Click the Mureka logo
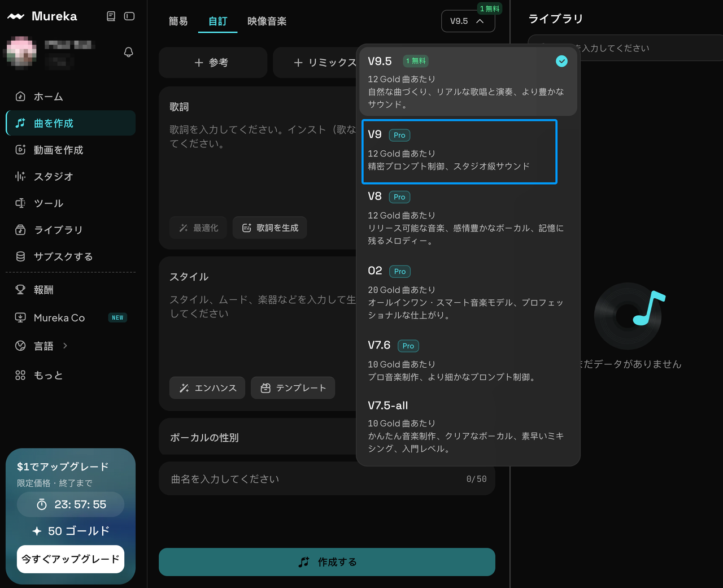This screenshot has height=588, width=723. coord(42,16)
